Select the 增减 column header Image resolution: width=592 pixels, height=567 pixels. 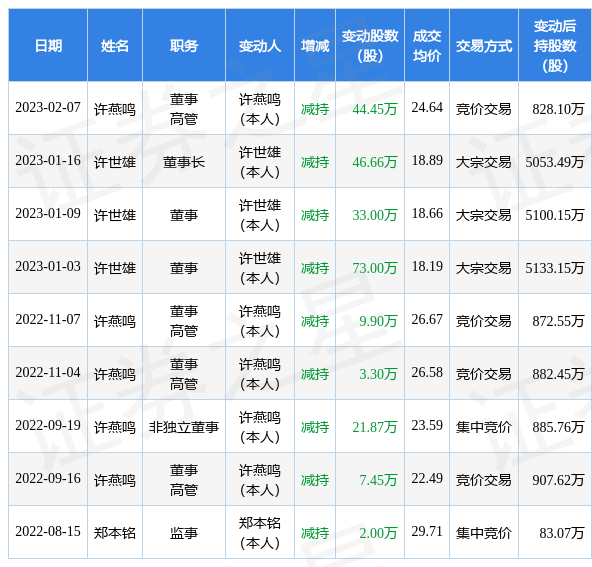(x=315, y=46)
